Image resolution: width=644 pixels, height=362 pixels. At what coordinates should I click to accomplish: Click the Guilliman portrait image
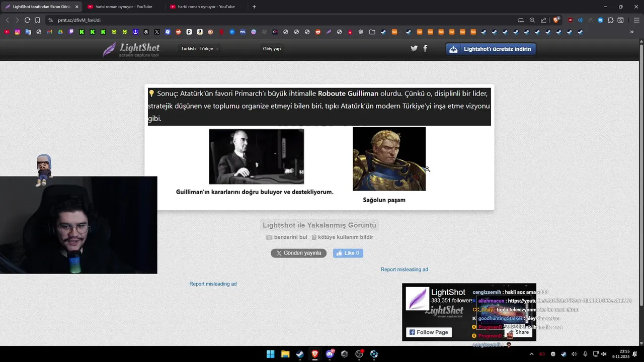click(389, 159)
